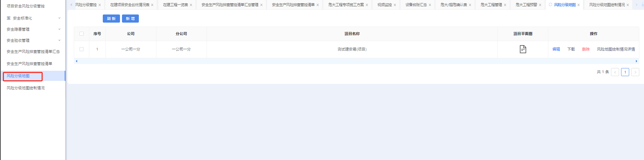Click the table's left scroll arrow
The image size is (644, 160).
coord(76,61)
